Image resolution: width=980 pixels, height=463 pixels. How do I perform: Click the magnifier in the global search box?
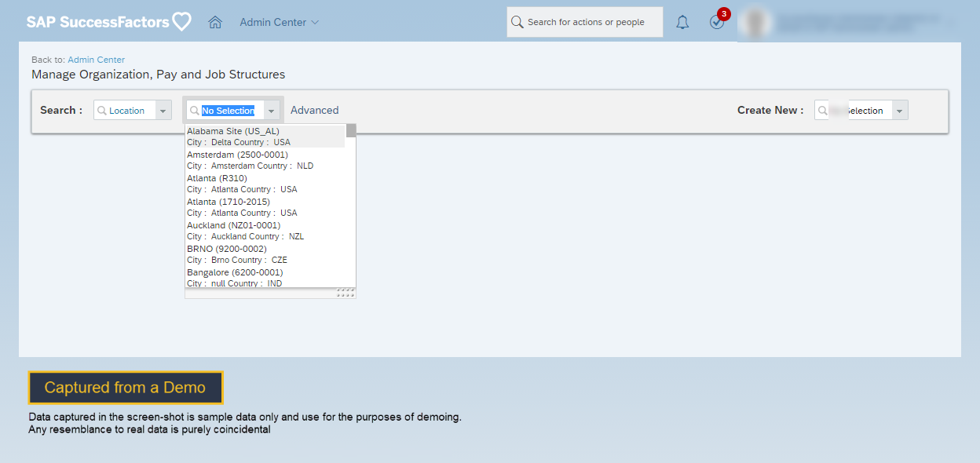tap(517, 22)
